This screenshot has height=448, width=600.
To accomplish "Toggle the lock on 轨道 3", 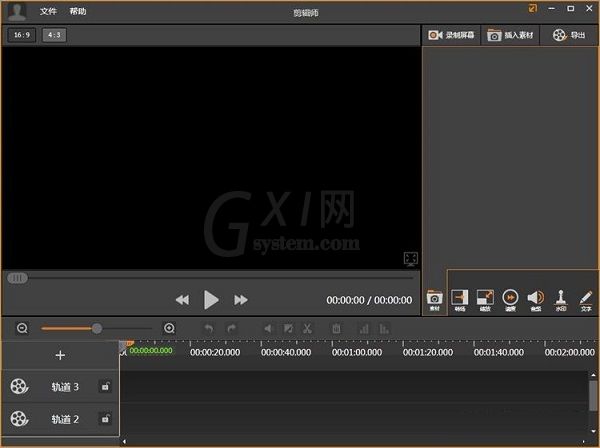I will (105, 386).
